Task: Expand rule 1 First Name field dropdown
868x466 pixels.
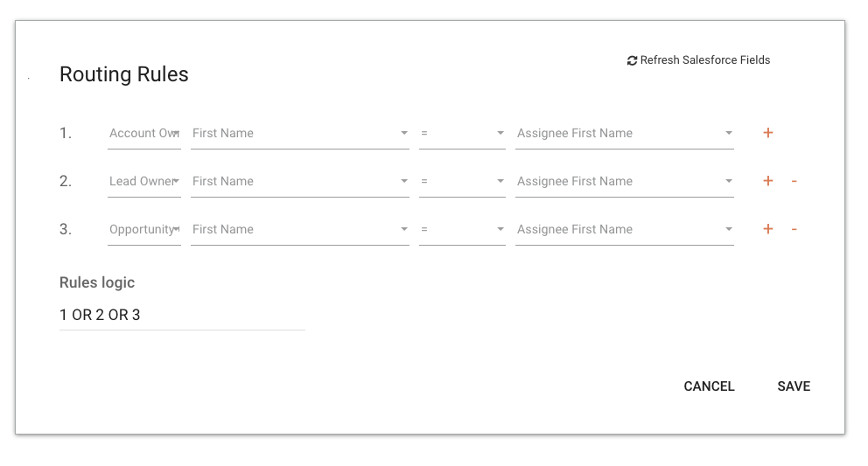Action: coord(299,134)
